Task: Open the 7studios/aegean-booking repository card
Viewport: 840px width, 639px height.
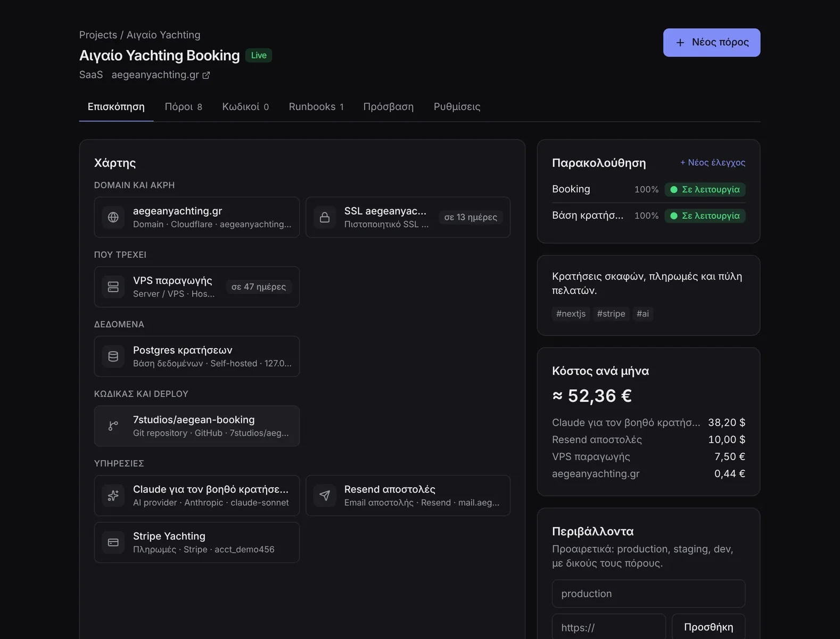Action: pyautogui.click(x=197, y=426)
